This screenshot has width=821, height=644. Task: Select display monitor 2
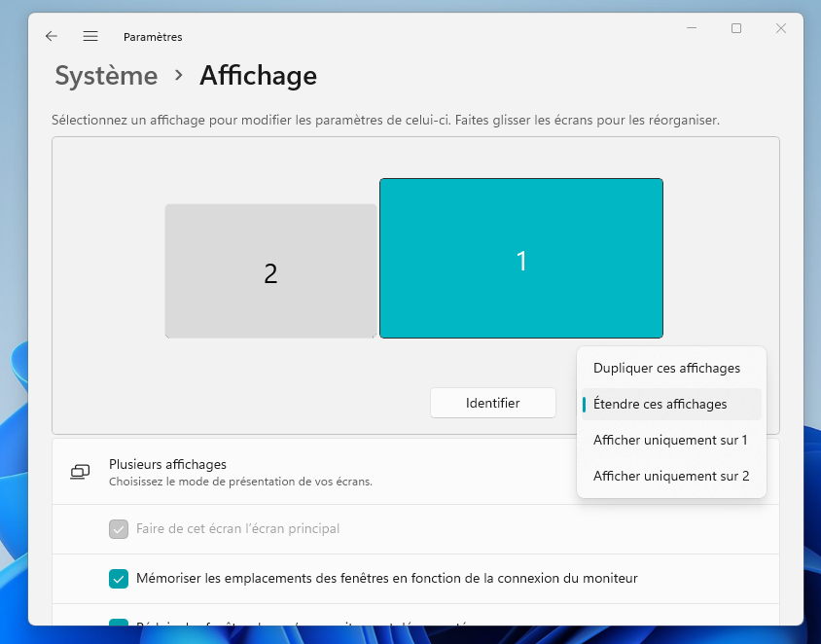270,271
